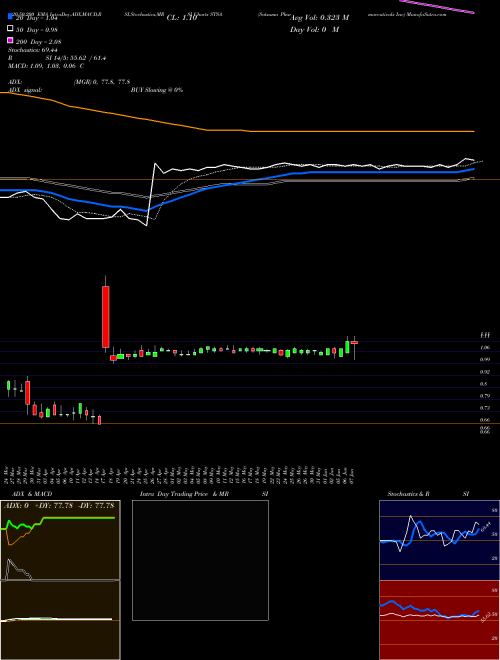This screenshot has width=500, height=660.
Task: Click the 'Stochastics & R' panel title
Action: pos(409,494)
